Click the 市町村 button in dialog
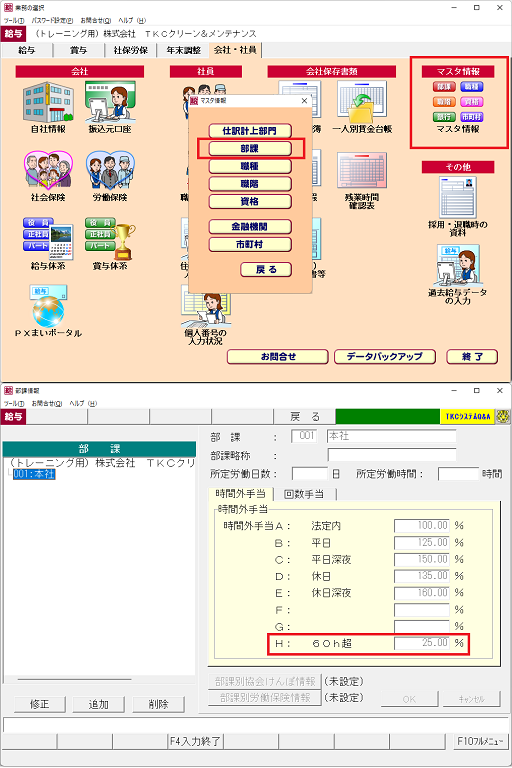This screenshot has height=768, width=512. point(250,244)
